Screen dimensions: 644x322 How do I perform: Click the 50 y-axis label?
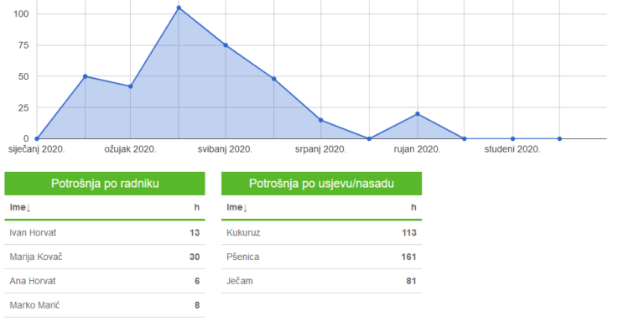click(x=23, y=76)
